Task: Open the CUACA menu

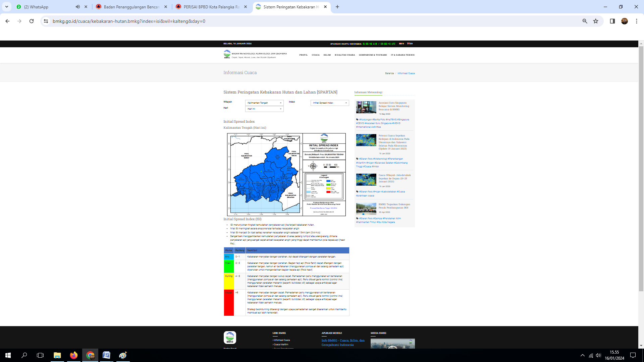Action: [x=316, y=55]
